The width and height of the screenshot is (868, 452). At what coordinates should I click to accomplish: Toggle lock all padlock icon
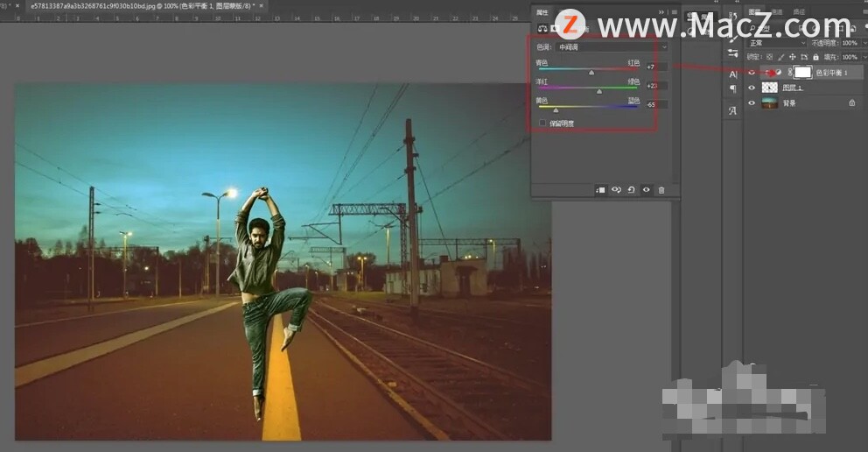pos(815,57)
